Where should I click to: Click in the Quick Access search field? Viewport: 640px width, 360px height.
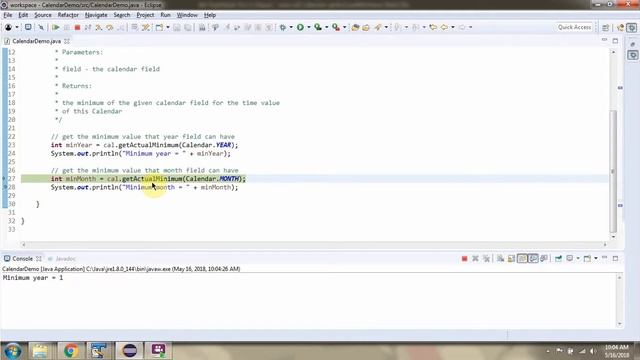pos(574,27)
